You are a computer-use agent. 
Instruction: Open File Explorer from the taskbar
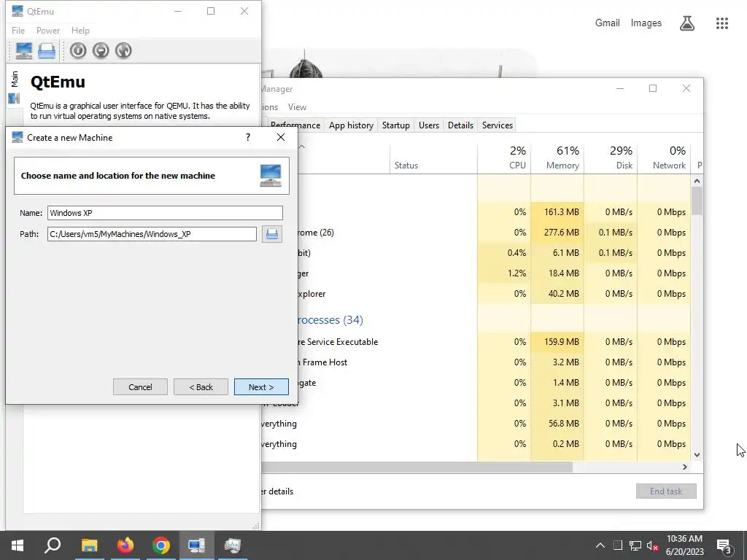(89, 545)
